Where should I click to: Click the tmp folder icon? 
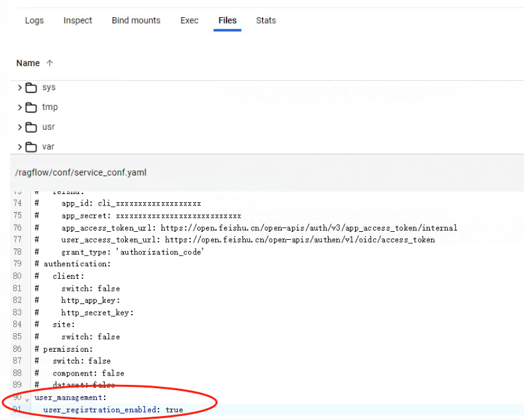pos(31,107)
